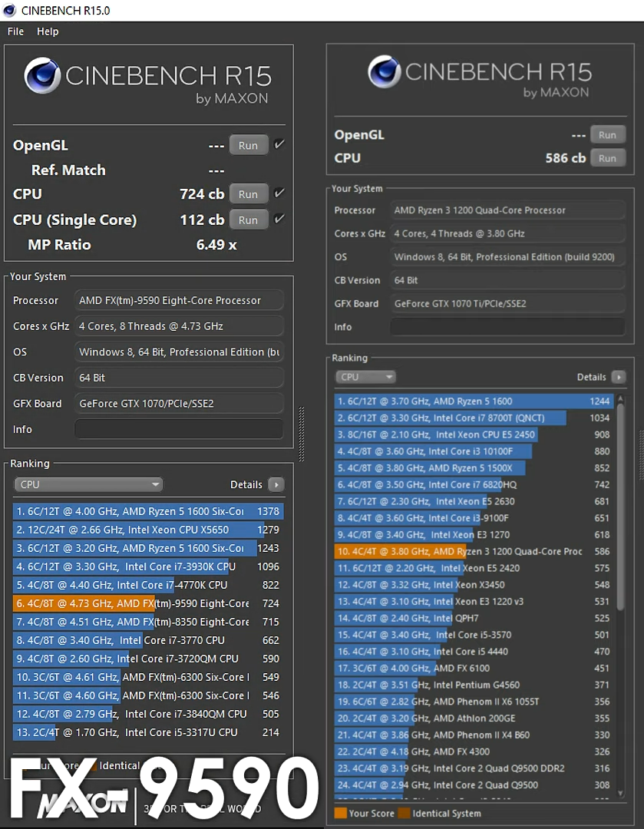644x829 pixels.
Task: Select ranking row AMD Athlon 200GE
Action: [474, 718]
